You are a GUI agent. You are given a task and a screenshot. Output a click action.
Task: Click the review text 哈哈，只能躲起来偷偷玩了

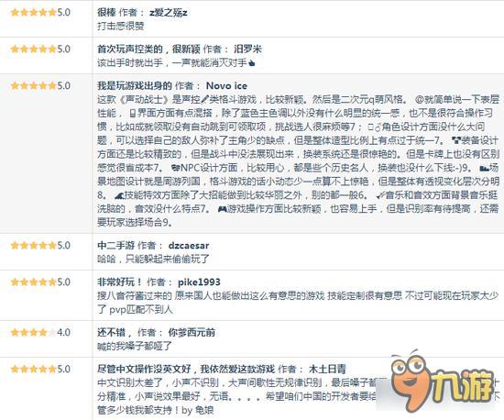click(x=153, y=260)
